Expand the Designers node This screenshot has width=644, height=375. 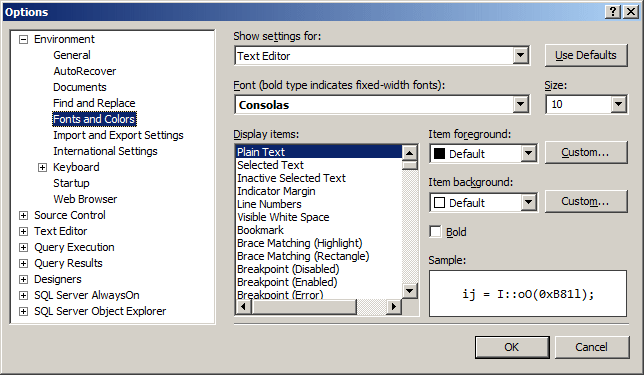coord(24,280)
